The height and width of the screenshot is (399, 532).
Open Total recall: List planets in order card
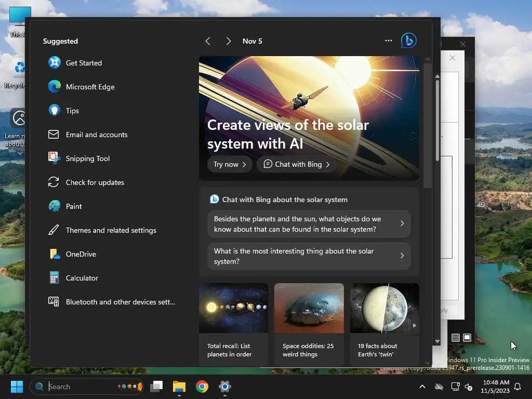[233, 324]
